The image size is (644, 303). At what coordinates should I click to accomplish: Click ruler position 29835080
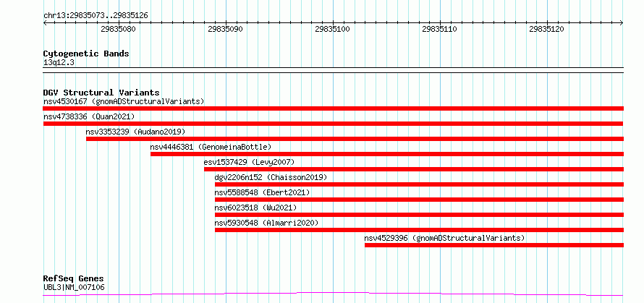coord(118,29)
